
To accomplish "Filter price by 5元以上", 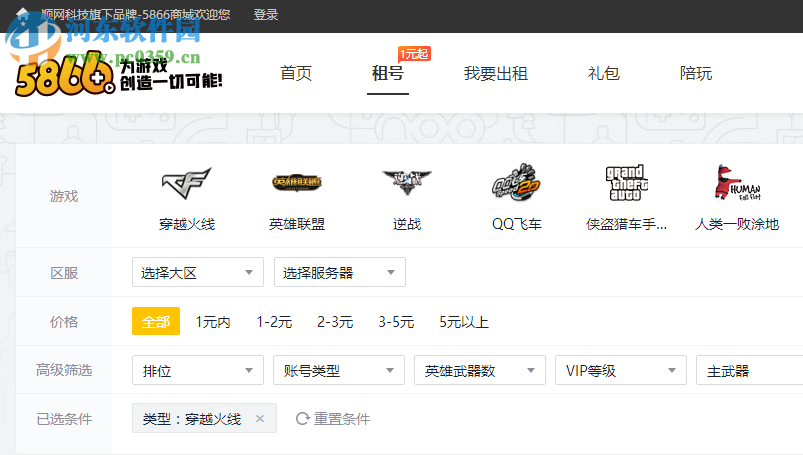I will pos(464,322).
